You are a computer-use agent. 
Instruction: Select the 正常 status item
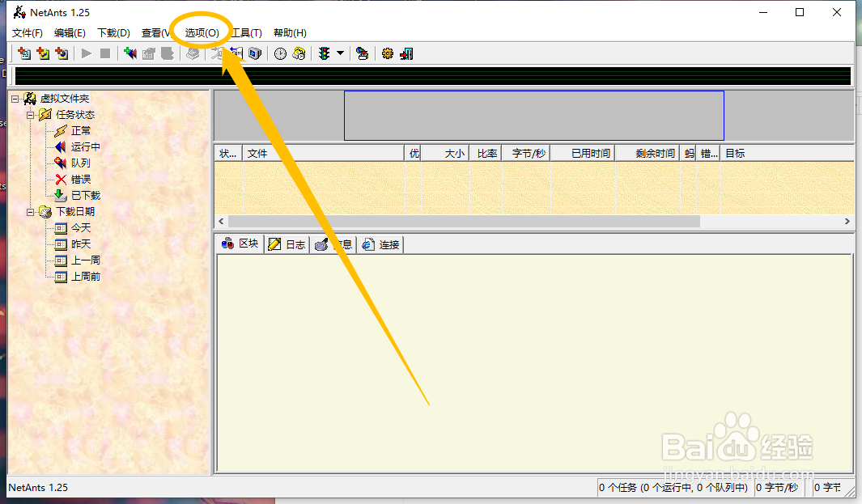click(x=81, y=131)
